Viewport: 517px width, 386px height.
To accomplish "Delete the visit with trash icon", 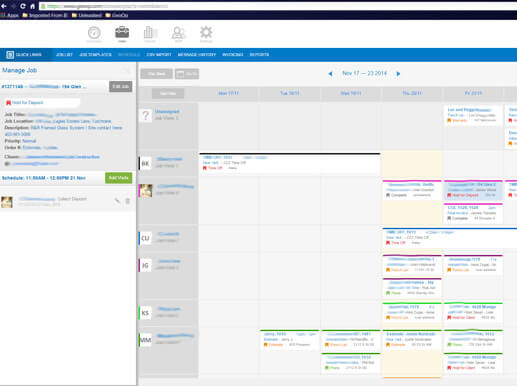I will (127, 201).
